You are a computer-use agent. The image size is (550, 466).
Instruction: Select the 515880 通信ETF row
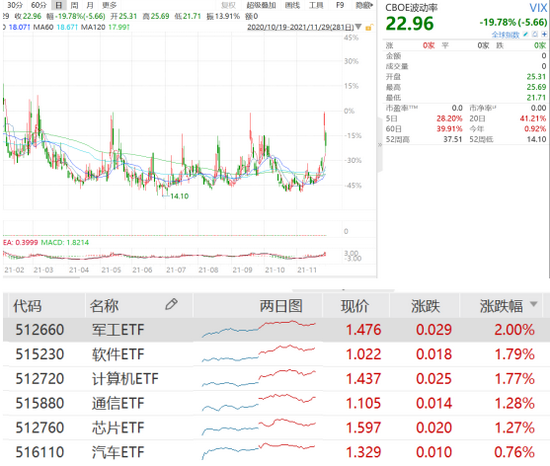[x=276, y=403]
